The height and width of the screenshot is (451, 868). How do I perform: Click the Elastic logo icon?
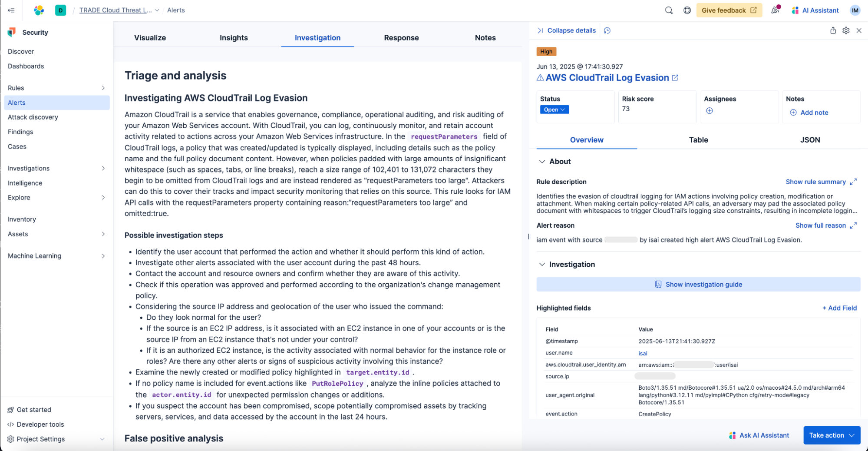pyautogui.click(x=39, y=10)
